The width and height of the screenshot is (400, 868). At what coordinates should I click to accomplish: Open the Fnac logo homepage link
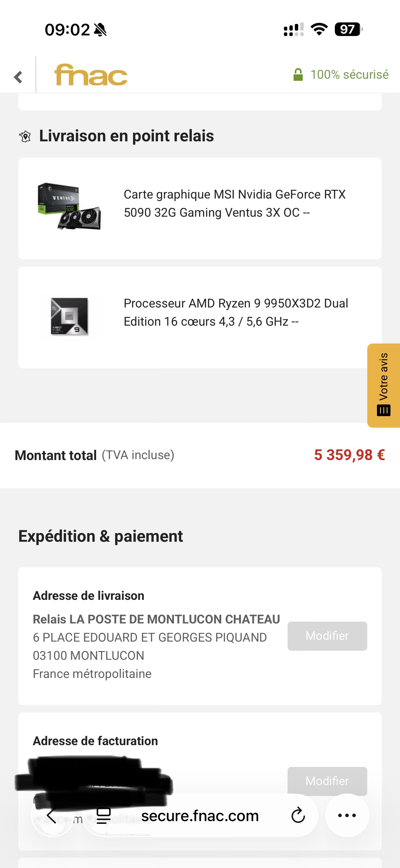point(91,74)
